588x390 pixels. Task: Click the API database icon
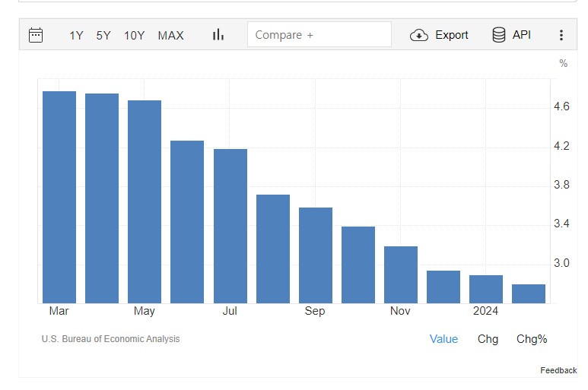499,35
